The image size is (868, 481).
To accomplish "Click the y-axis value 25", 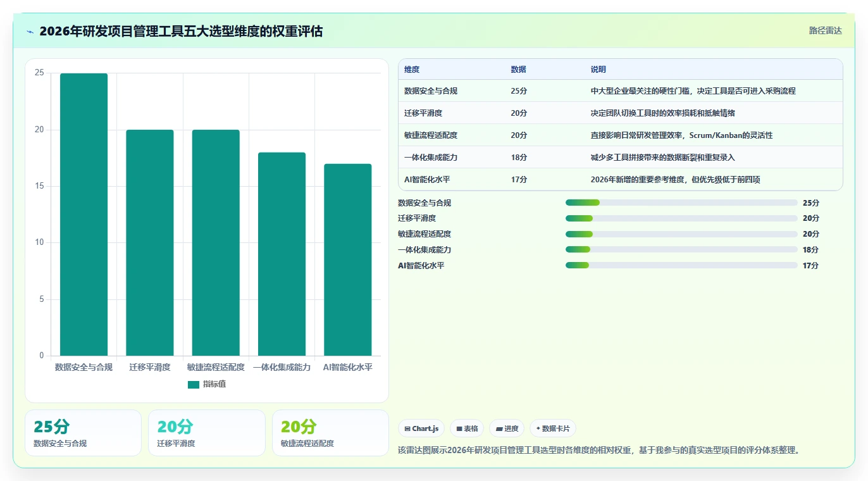I will coord(39,73).
